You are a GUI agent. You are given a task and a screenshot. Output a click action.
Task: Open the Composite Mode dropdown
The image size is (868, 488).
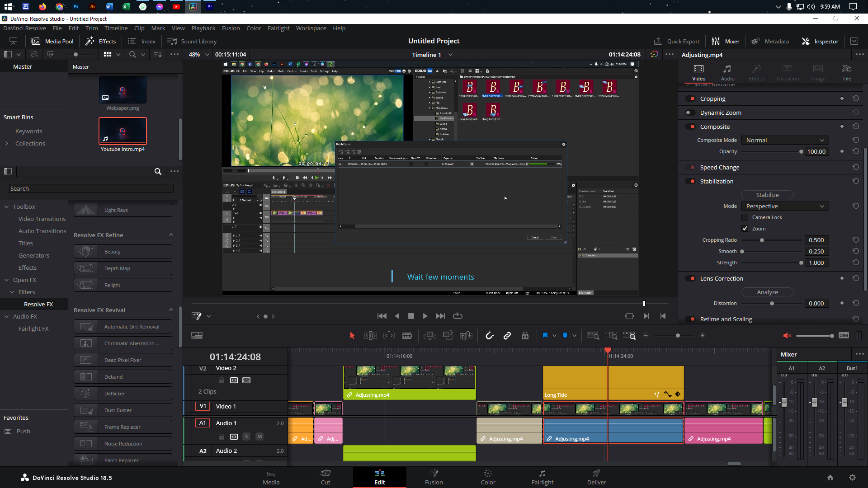[x=785, y=141]
